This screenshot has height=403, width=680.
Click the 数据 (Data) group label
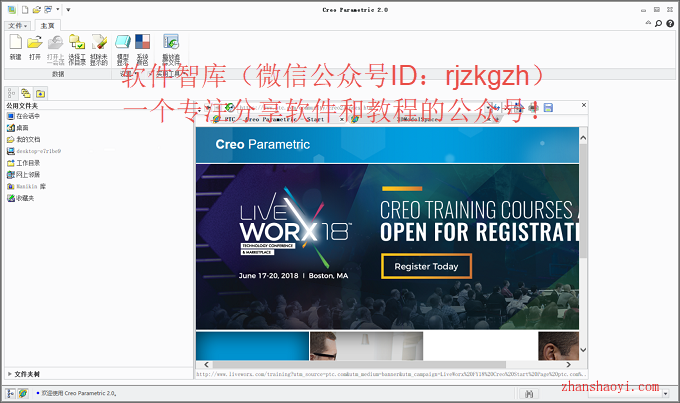(58, 74)
